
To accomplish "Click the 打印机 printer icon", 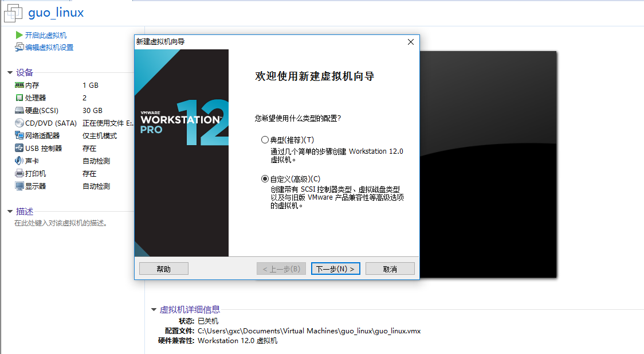I will tap(19, 173).
